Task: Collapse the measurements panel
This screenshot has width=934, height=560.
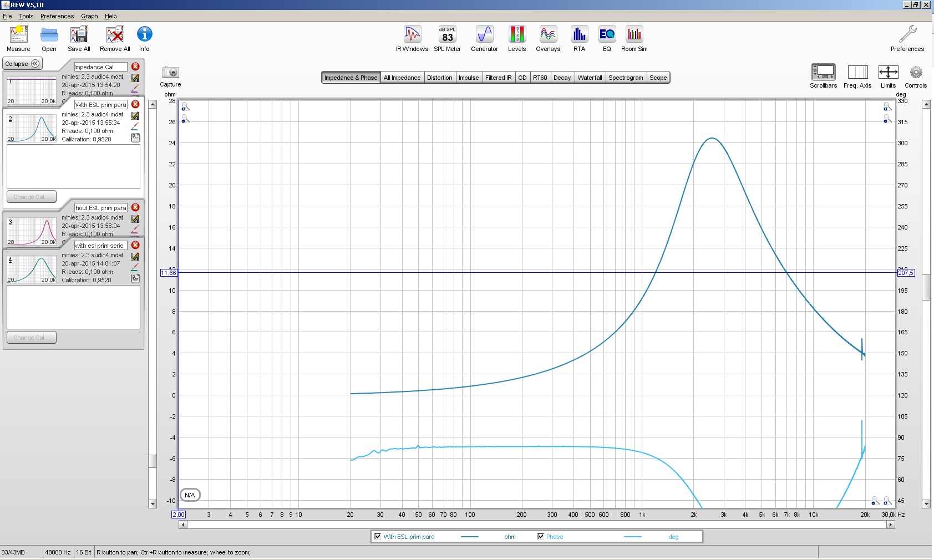Action: (x=22, y=64)
